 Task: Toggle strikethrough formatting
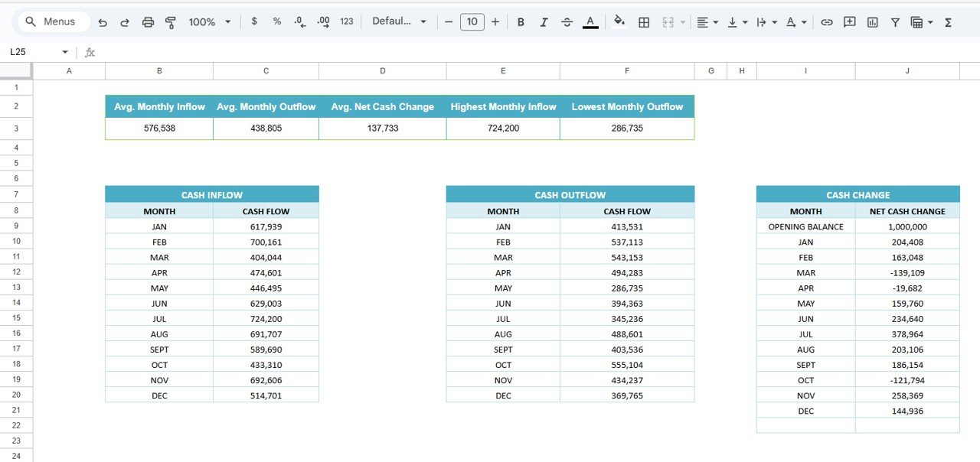click(567, 22)
